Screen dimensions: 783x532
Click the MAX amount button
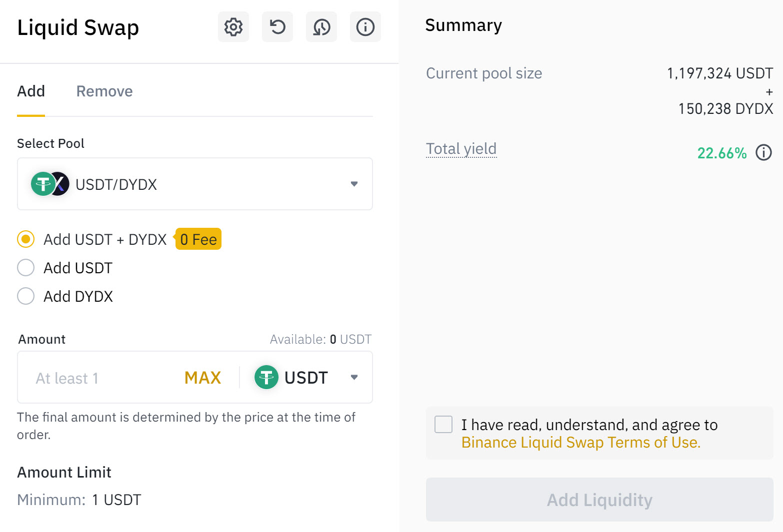(x=202, y=378)
